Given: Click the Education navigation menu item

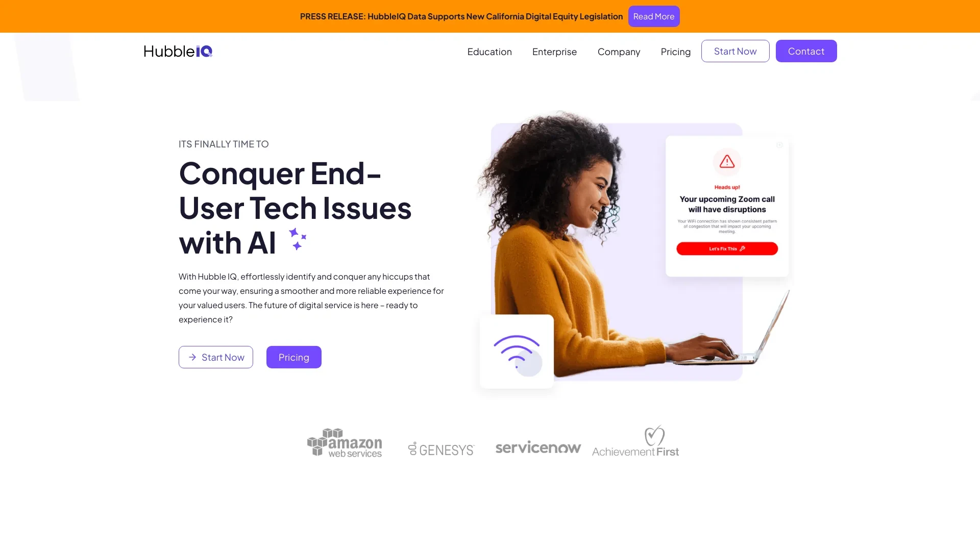Looking at the screenshot, I should pos(489,51).
